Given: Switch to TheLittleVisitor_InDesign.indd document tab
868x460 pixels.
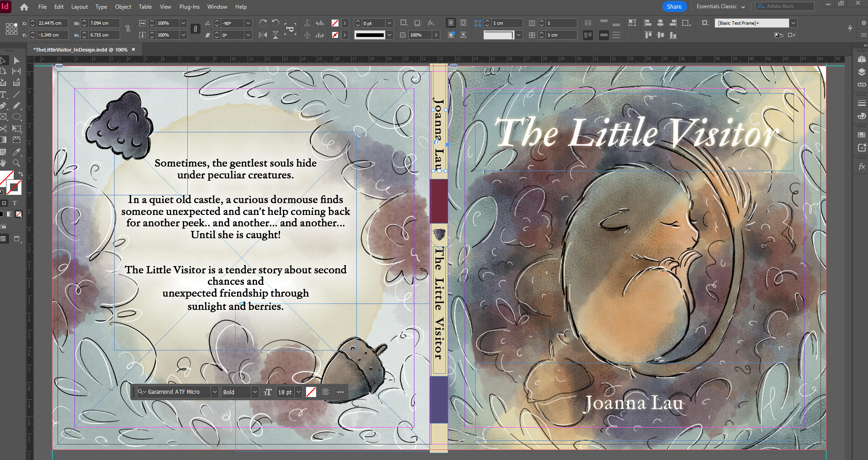Looking at the screenshot, I should point(80,50).
